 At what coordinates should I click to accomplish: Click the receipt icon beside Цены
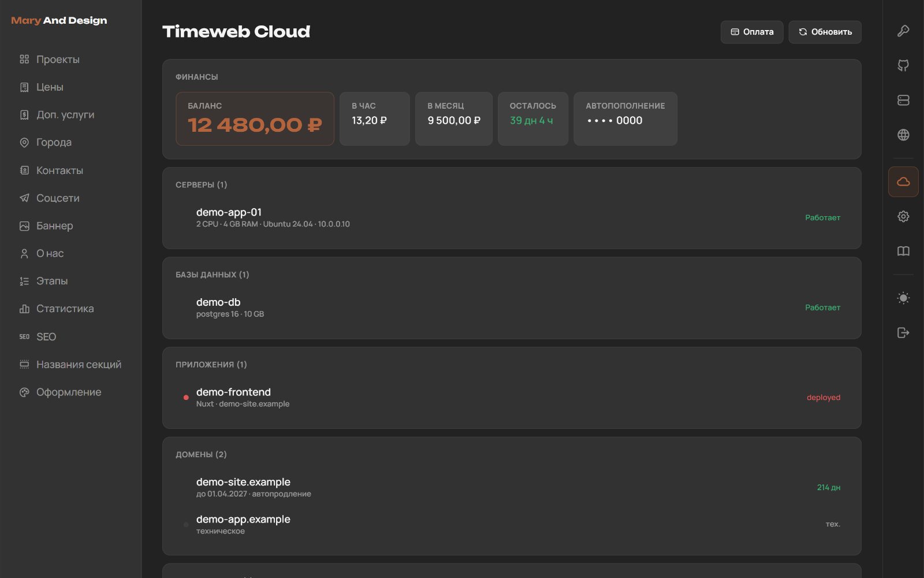click(24, 87)
